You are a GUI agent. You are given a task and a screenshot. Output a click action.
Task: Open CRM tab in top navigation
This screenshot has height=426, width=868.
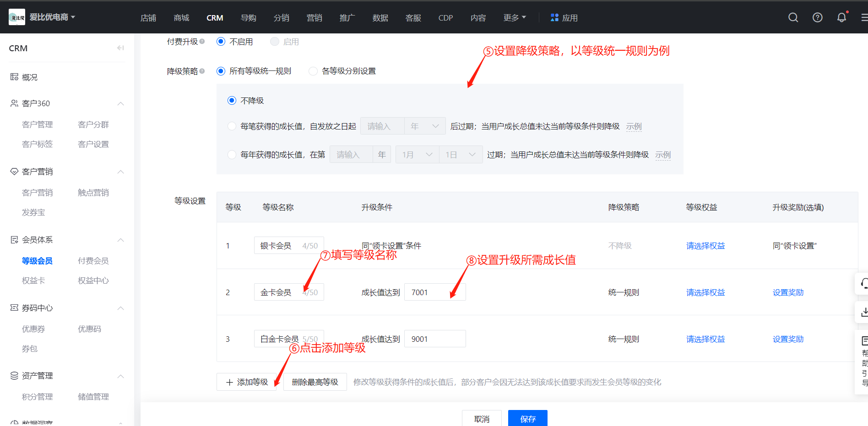pos(215,18)
